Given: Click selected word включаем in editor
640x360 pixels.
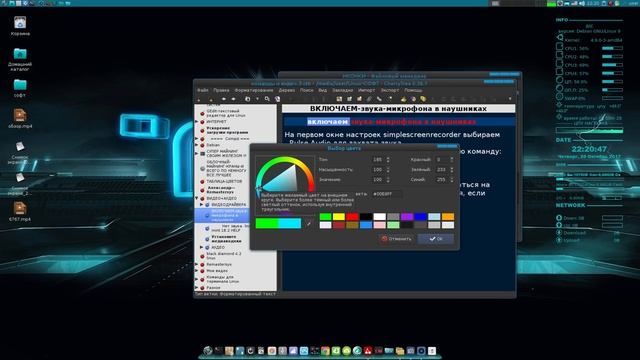Looking at the screenshot, I should (x=328, y=122).
